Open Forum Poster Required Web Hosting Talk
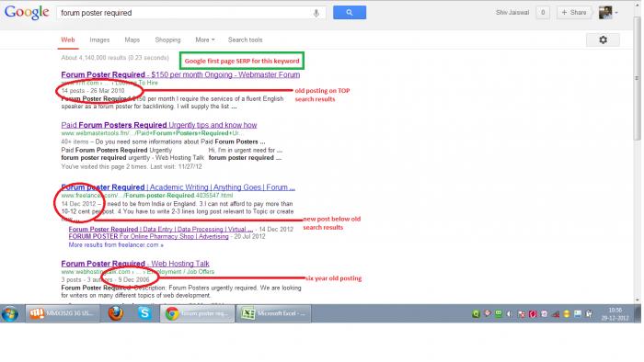The image size is (644, 362). coord(135,264)
